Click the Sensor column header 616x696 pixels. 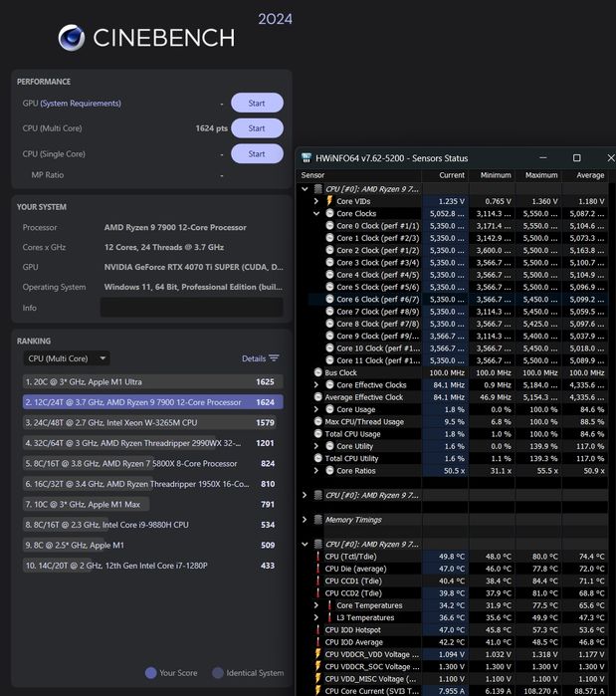pos(359,175)
